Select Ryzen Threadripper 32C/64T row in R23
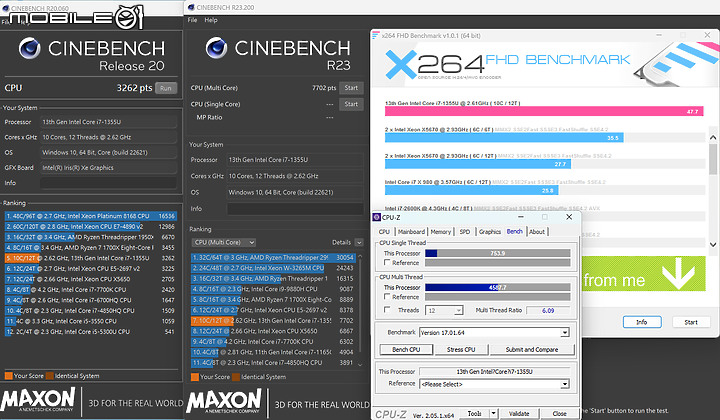The width and height of the screenshot is (720, 420). click(x=273, y=258)
